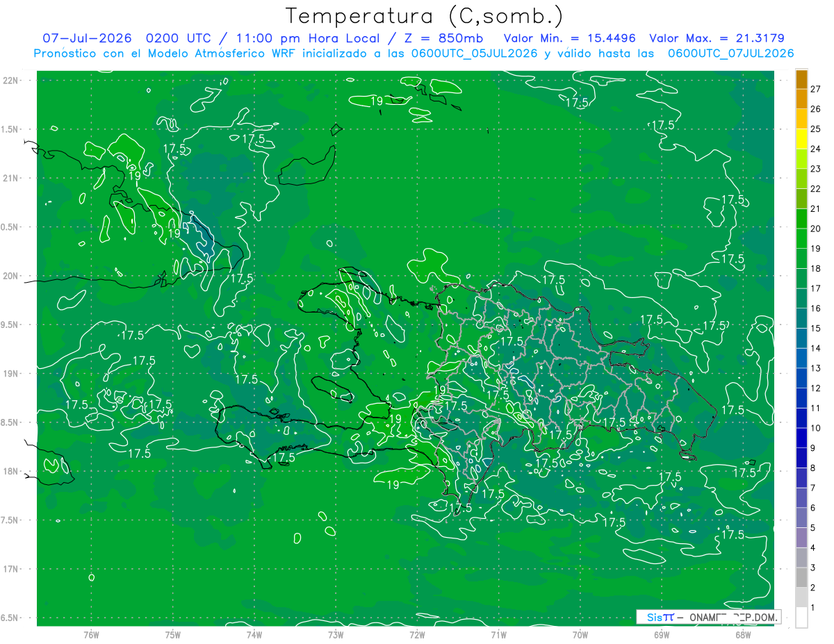Select the "07-Jul-2026" date text
834x644 pixels.
click(x=88, y=38)
